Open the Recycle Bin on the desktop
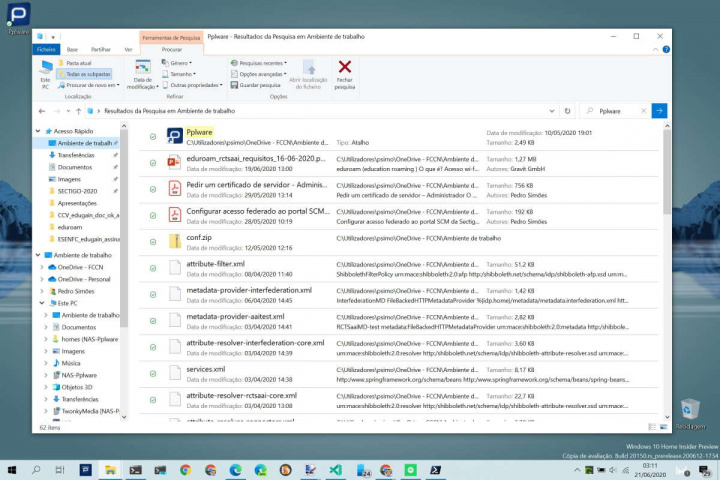The image size is (720, 480). pos(688,409)
